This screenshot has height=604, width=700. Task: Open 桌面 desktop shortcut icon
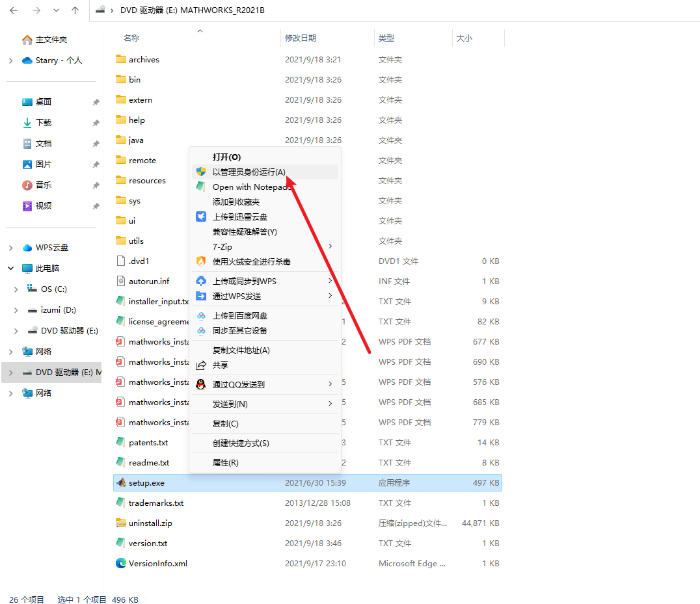click(x=27, y=102)
